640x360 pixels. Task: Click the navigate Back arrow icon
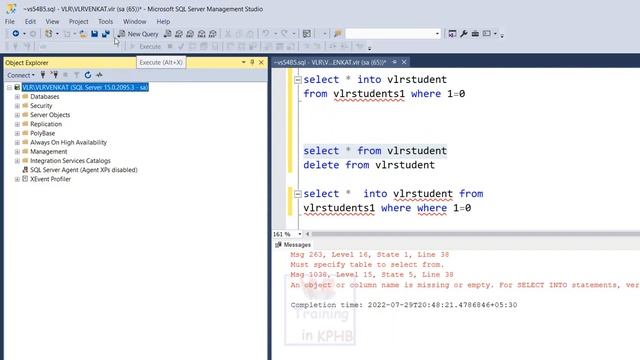tap(16, 34)
